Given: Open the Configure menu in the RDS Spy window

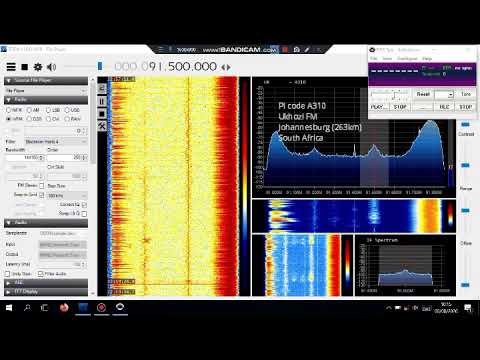Looking at the screenshot, I should pos(407,58).
